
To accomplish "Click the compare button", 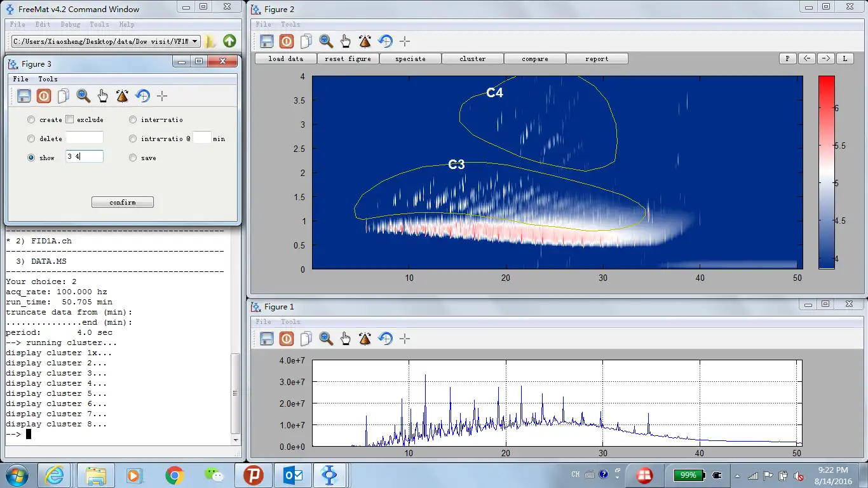I will click(x=535, y=58).
